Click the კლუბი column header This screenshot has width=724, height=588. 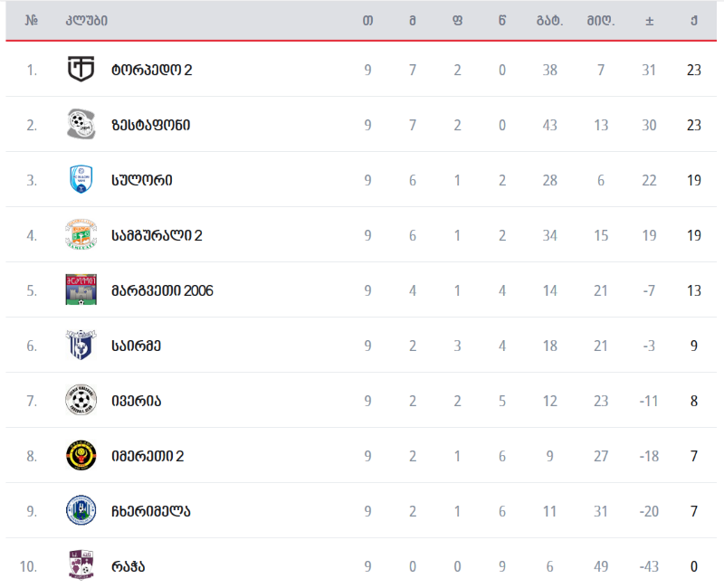(86, 21)
